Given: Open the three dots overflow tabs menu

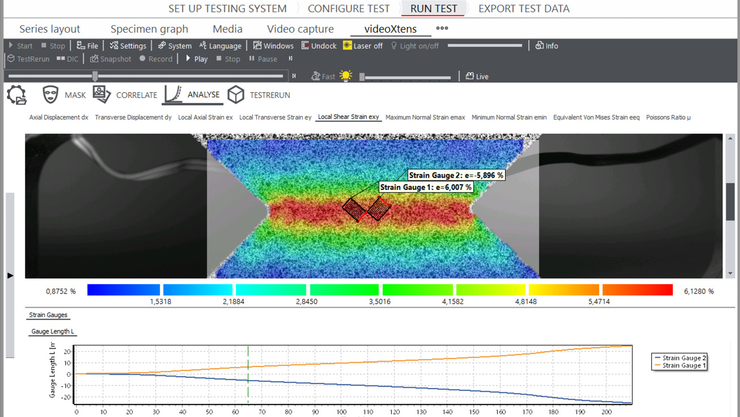Looking at the screenshot, I should click(442, 28).
